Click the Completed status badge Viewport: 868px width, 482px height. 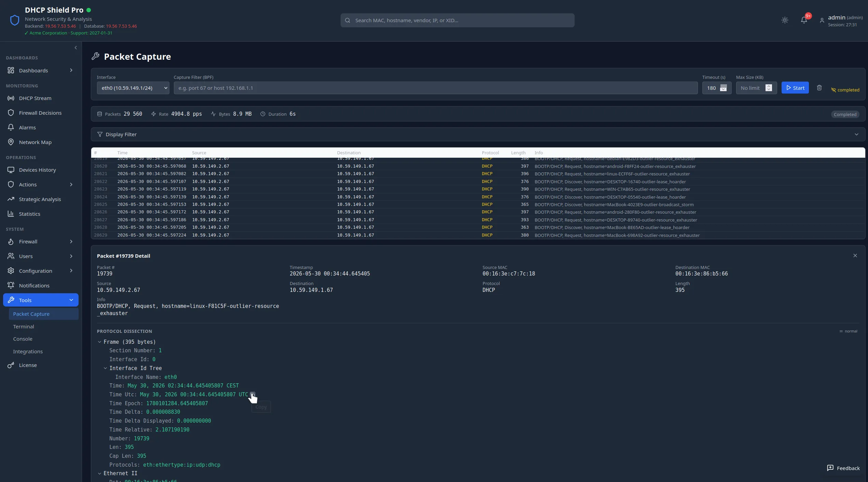pos(845,114)
